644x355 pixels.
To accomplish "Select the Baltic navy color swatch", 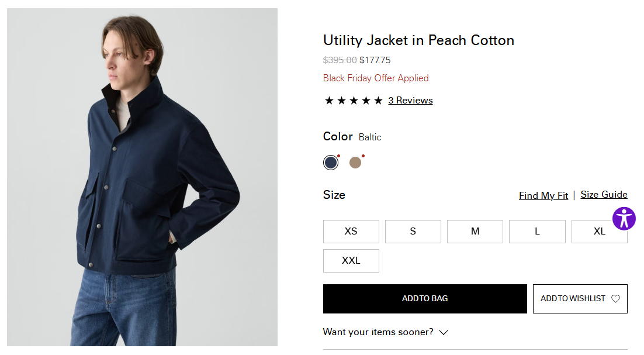I will [x=331, y=163].
